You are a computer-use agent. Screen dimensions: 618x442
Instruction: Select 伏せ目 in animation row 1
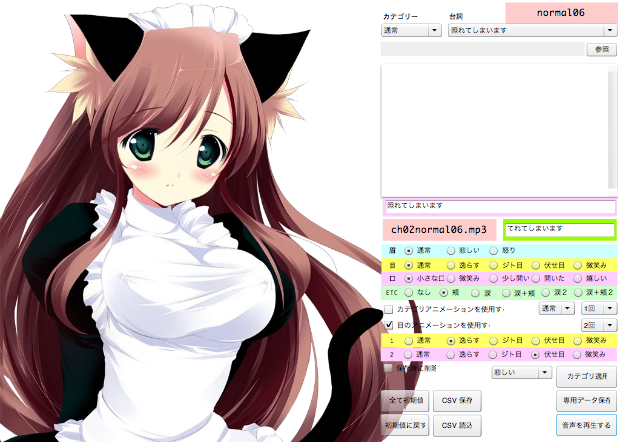pyautogui.click(x=536, y=341)
